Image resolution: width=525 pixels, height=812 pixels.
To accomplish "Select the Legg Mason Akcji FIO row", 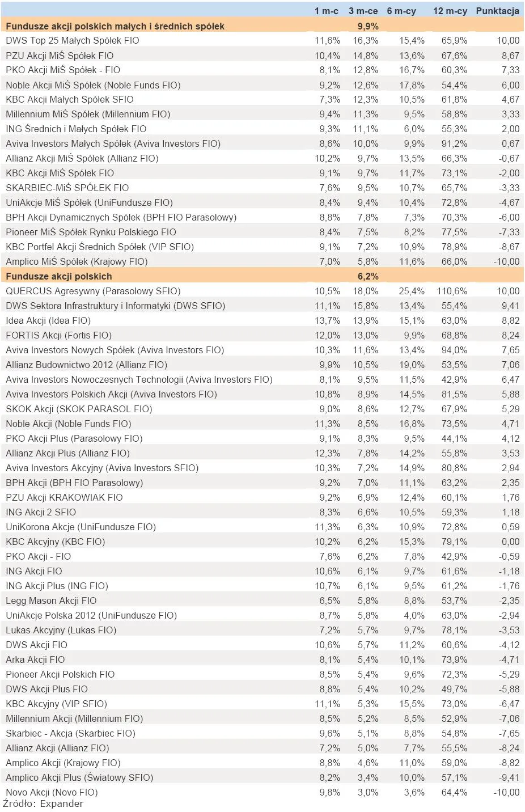I will (x=262, y=600).
